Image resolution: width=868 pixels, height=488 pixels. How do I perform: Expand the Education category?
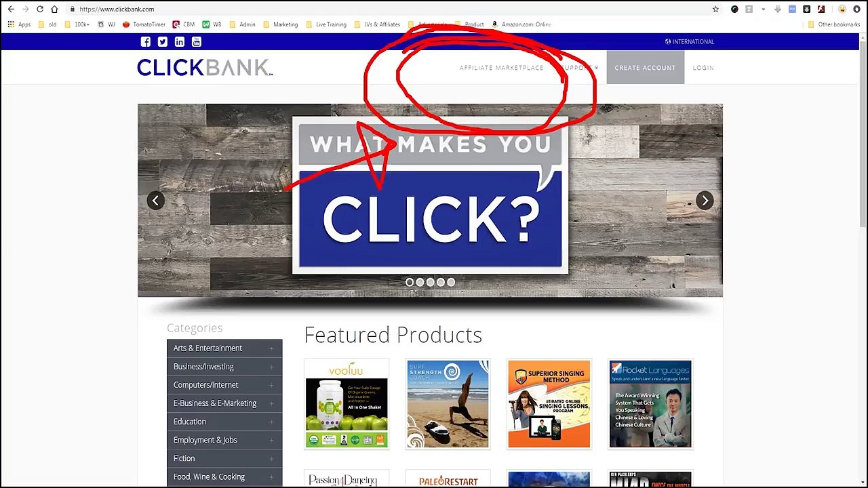(x=224, y=422)
